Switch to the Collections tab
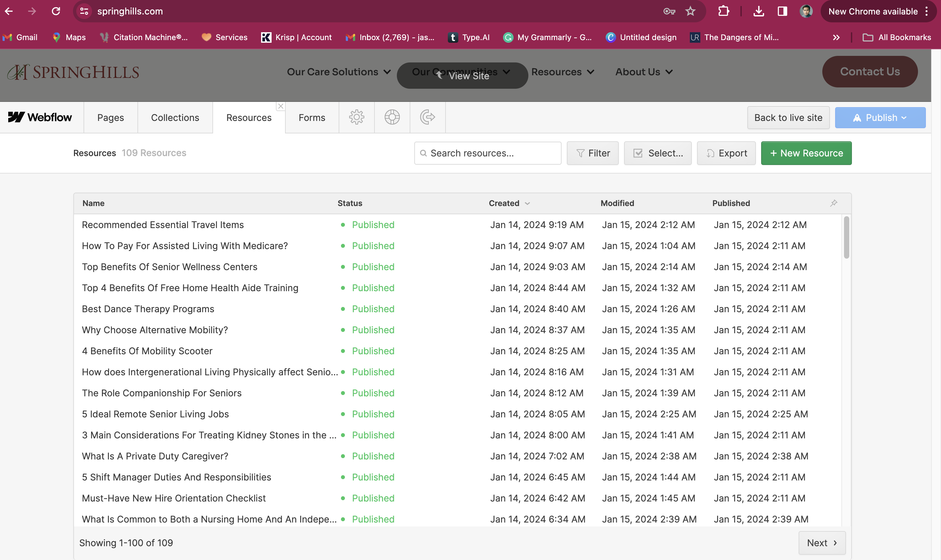Screen dimensions: 941x560 point(175,118)
